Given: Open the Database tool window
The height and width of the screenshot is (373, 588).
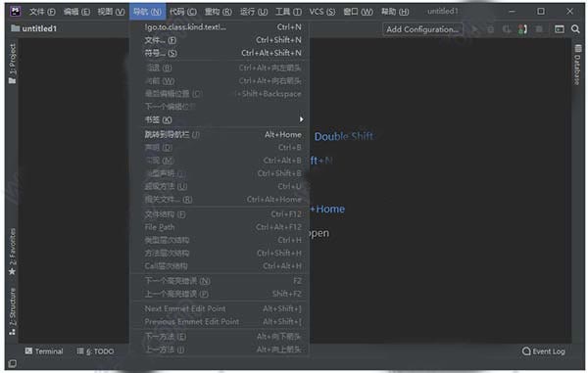Looking at the screenshot, I should 577,65.
